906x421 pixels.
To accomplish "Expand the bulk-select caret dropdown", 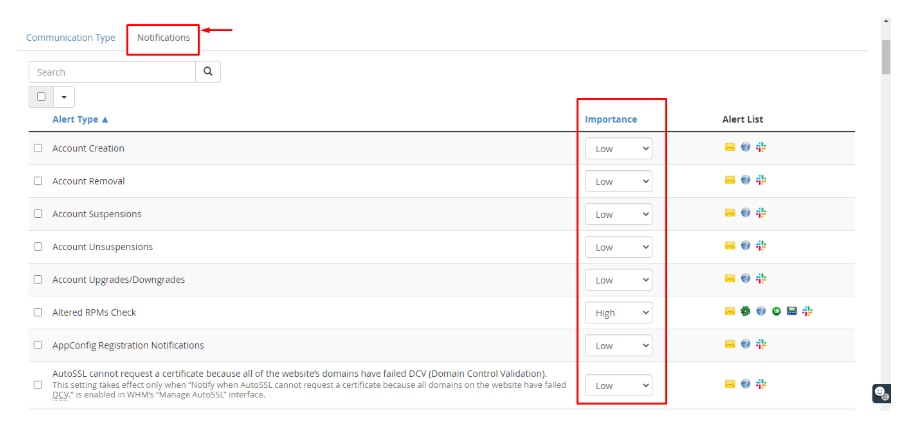I will [x=64, y=97].
